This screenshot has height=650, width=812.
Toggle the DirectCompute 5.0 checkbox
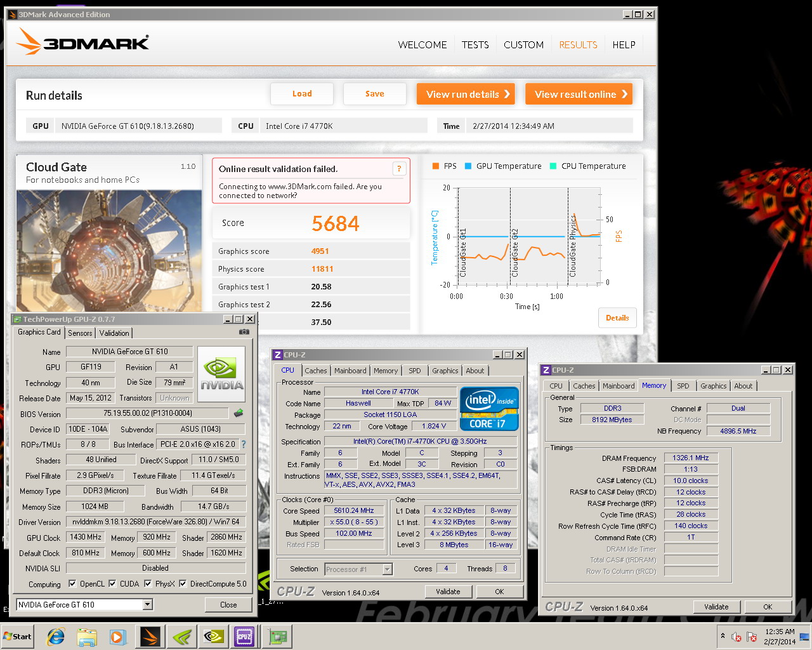coord(183,584)
